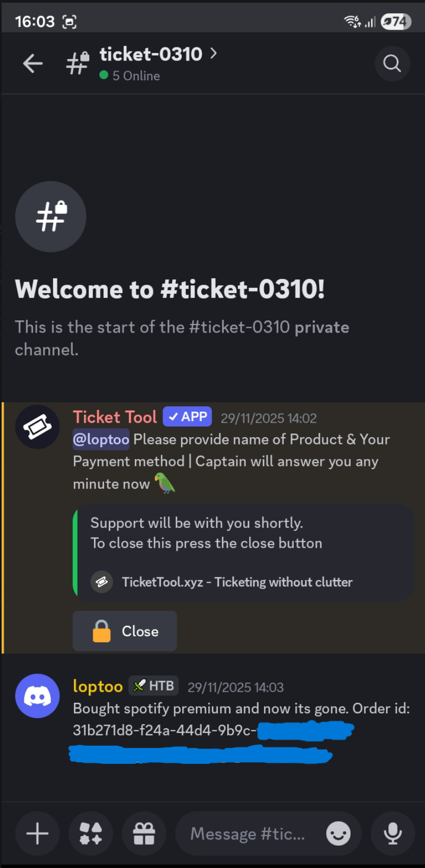This screenshot has height=868, width=425.
Task: Tap the verified APP badge
Action: (x=187, y=417)
